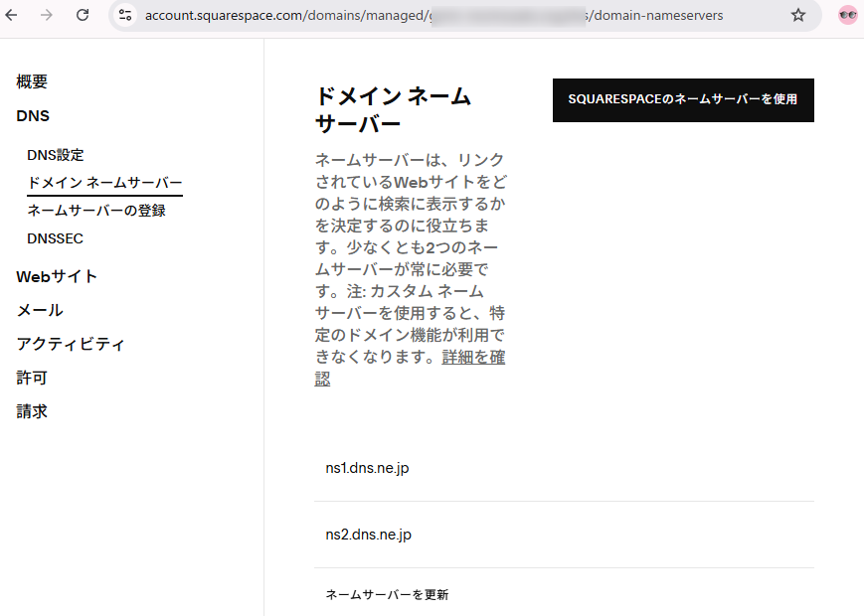This screenshot has height=616, width=864.
Task: Click the 詳細を確認 link
Action: [473, 357]
